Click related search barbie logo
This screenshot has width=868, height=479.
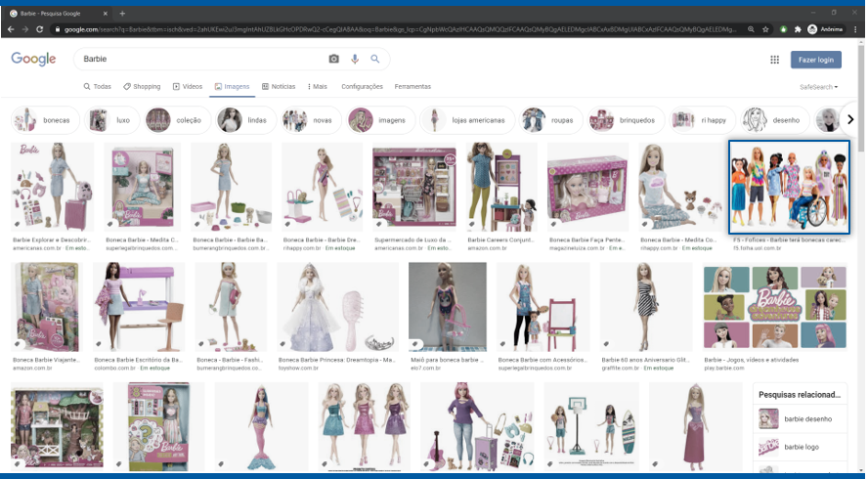pyautogui.click(x=800, y=447)
